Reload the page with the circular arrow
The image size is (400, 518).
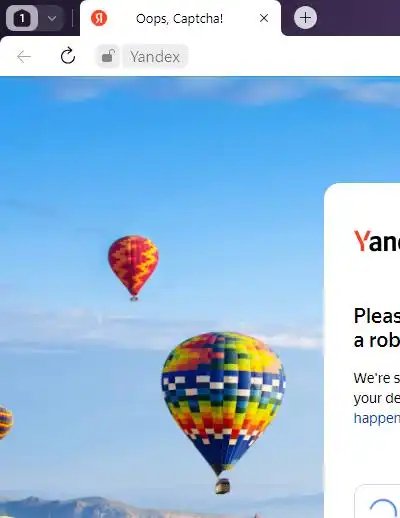click(x=68, y=56)
